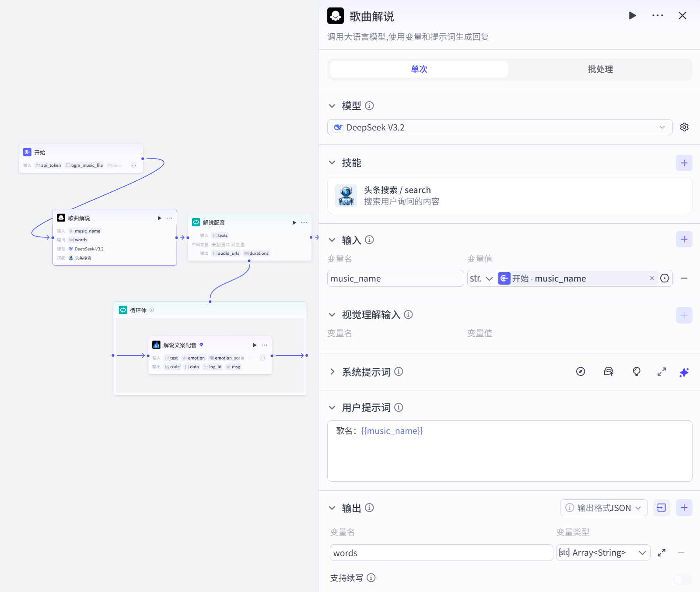The width and height of the screenshot is (700, 592).
Task: Open the DeepSeek-V3.2 model dropdown
Action: (x=500, y=127)
